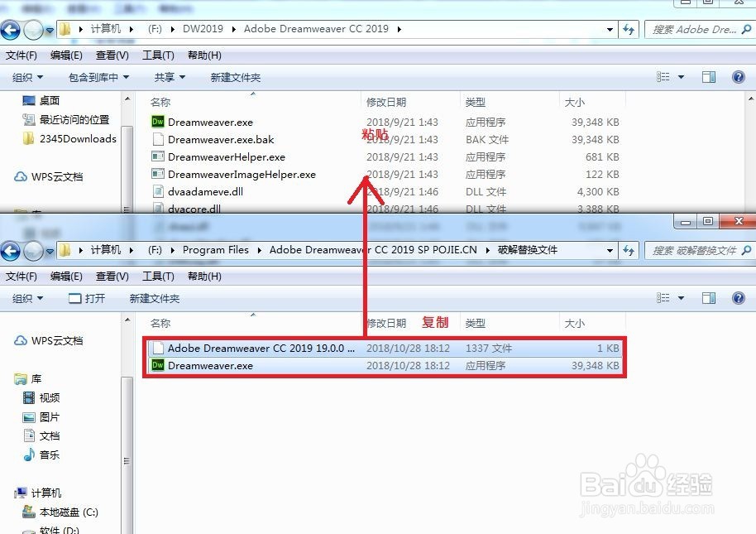
Task: Open 文件(F) menu in lower window
Action: pyautogui.click(x=22, y=277)
